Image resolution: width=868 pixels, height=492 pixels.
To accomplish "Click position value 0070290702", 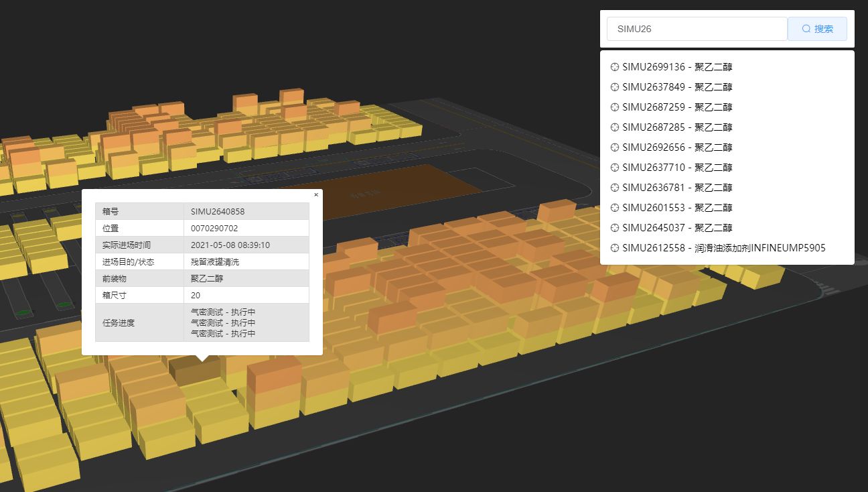I will coord(214,228).
